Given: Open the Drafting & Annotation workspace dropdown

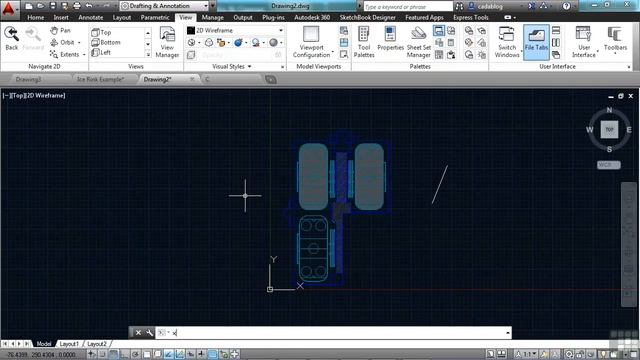Looking at the screenshot, I should click(x=165, y=6).
